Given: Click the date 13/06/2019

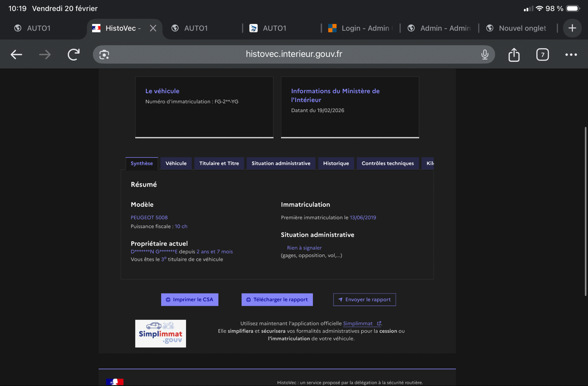Looking at the screenshot, I should point(363,217).
